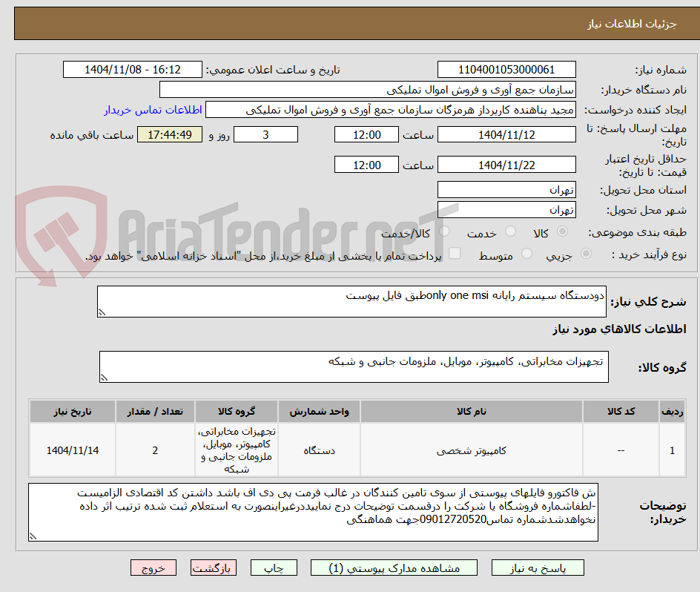700x592 pixels.
Task: Click the نام کالا column header
Action: [x=472, y=412]
